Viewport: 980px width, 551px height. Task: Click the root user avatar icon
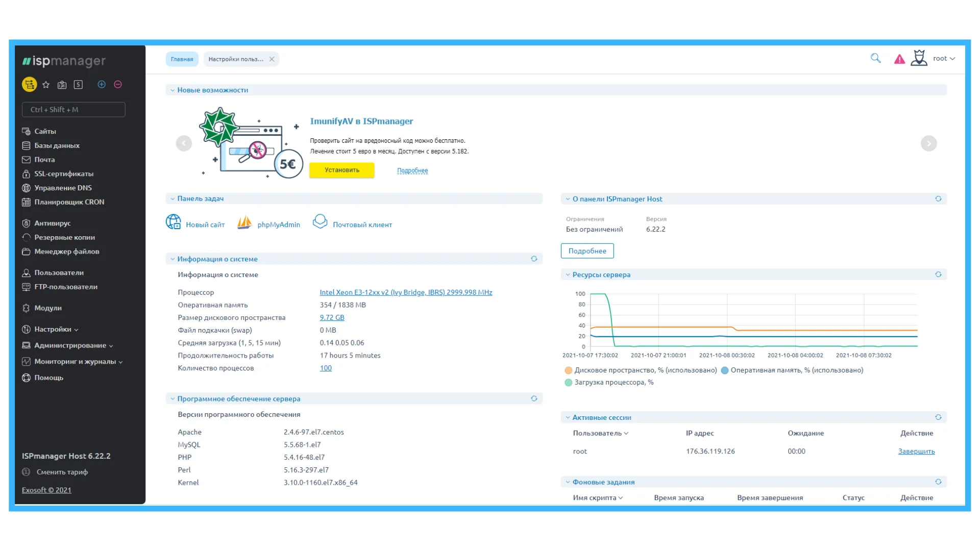(919, 58)
